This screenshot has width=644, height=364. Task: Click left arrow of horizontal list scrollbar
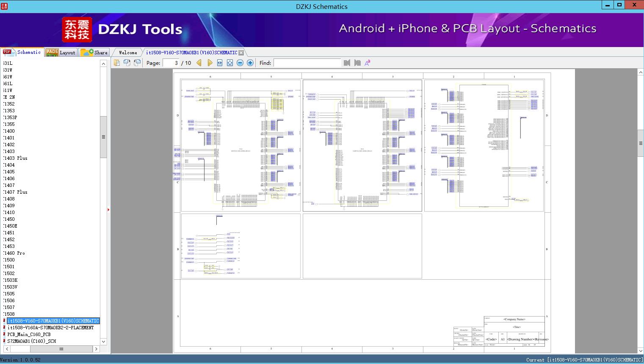(x=7, y=349)
